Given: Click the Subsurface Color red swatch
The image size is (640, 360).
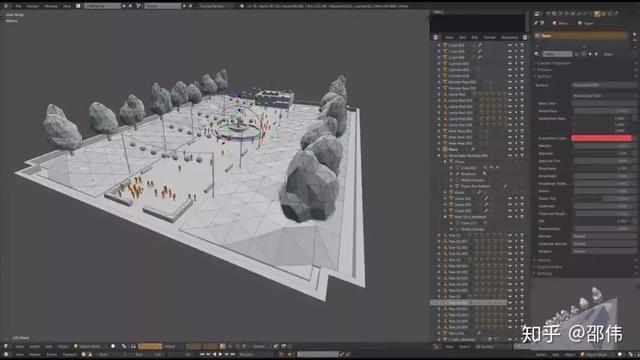Looking at the screenshot, I should coord(601,138).
